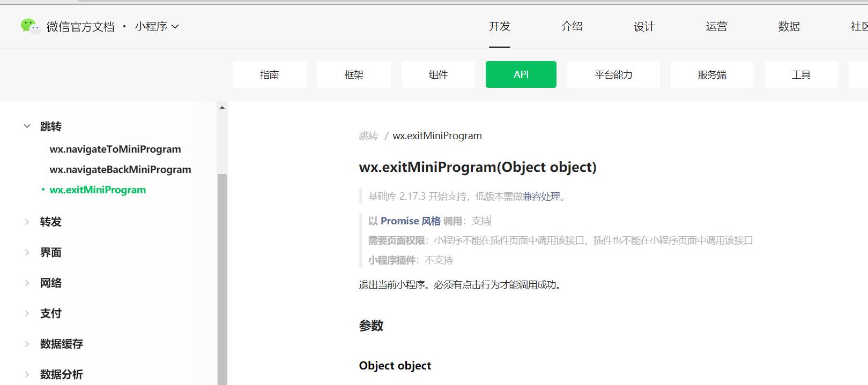Image resolution: width=868 pixels, height=385 pixels.
Task: Click the 跳转 sidebar section title
Action: 51,126
